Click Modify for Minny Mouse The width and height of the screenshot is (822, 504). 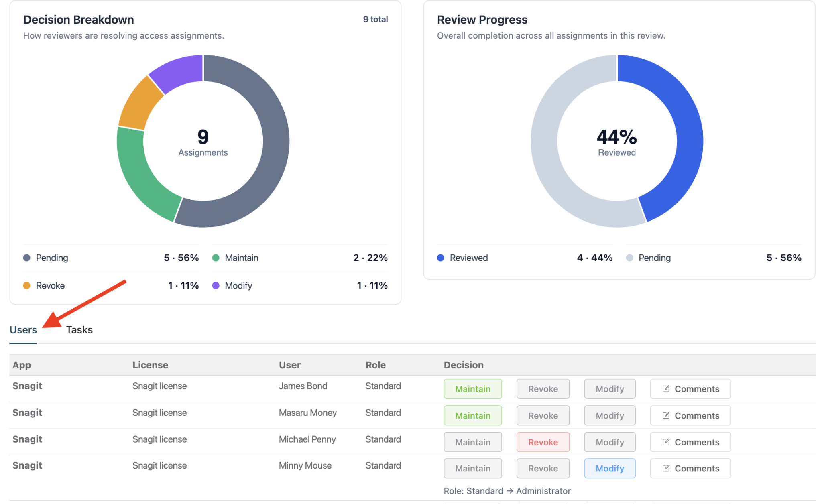(x=610, y=468)
